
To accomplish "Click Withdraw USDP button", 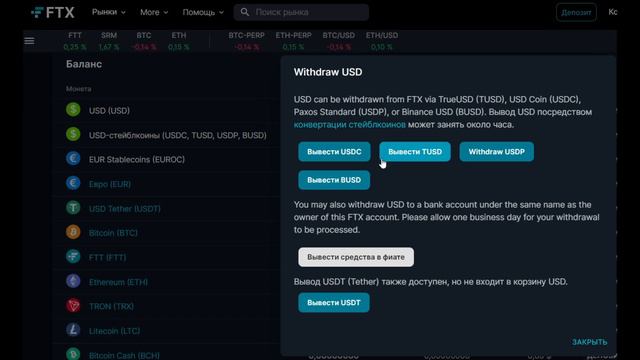I will tap(496, 152).
